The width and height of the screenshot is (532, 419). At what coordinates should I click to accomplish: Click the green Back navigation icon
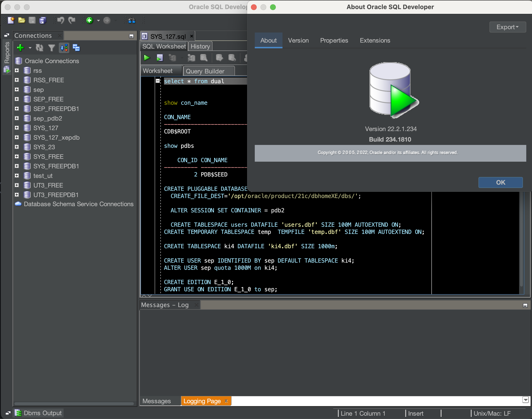click(89, 20)
